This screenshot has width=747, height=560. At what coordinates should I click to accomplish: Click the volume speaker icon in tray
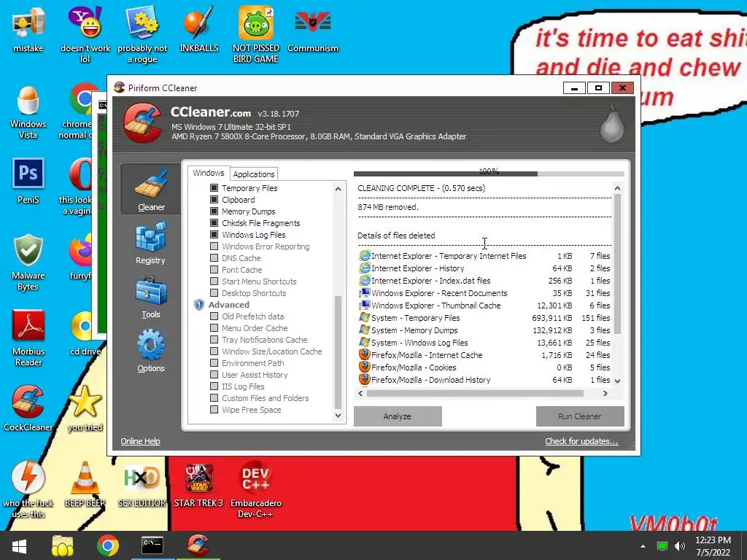coord(680,545)
